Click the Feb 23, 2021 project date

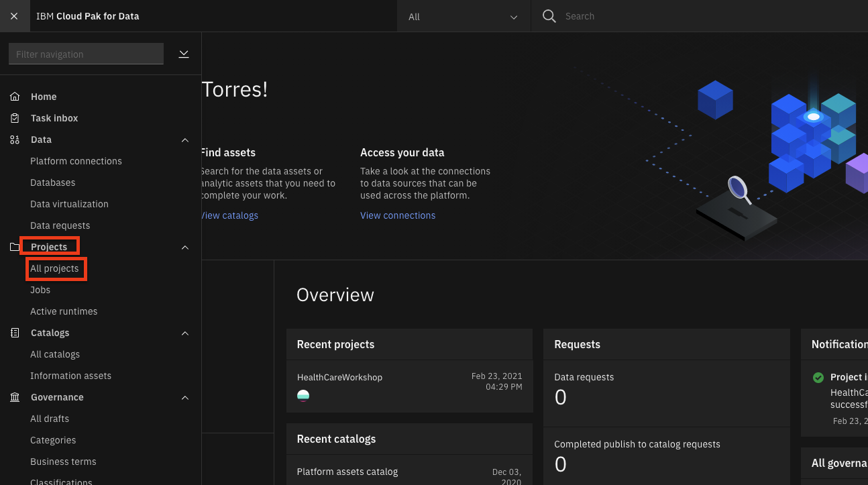[496, 381]
